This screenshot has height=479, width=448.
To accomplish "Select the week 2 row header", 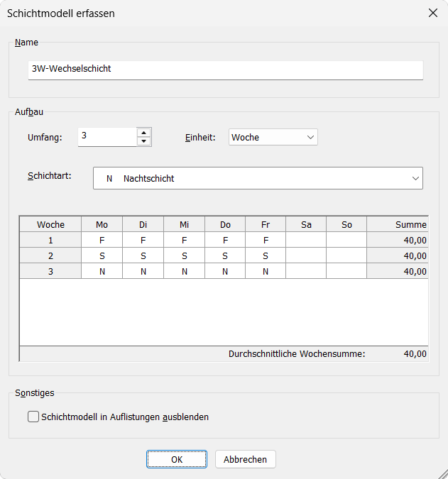I will pyautogui.click(x=50, y=255).
